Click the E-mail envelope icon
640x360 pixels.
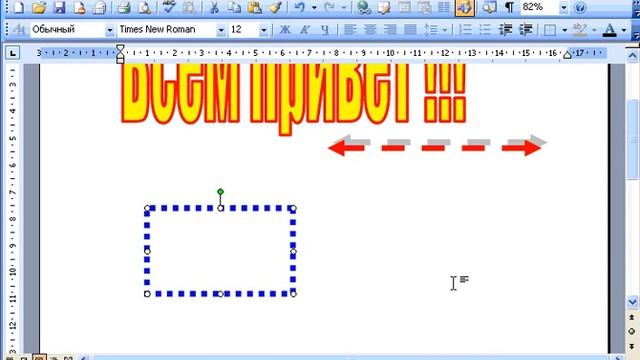[100, 7]
